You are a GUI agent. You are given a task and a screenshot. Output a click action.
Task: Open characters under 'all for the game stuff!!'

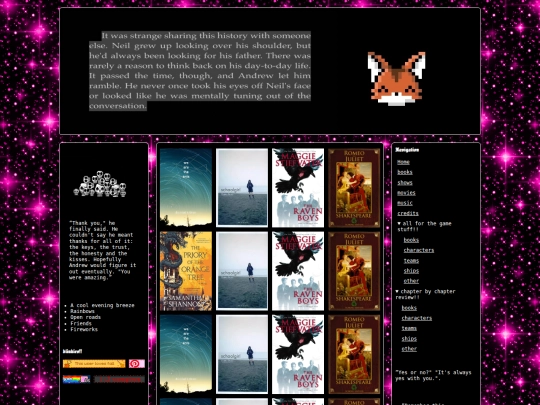coord(419,250)
